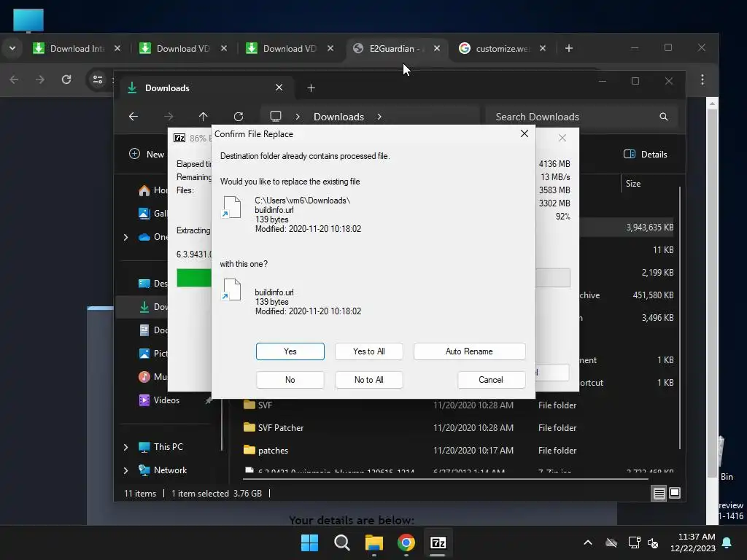This screenshot has width=747, height=560.
Task: Click Yes to replace the file
Action: click(290, 351)
